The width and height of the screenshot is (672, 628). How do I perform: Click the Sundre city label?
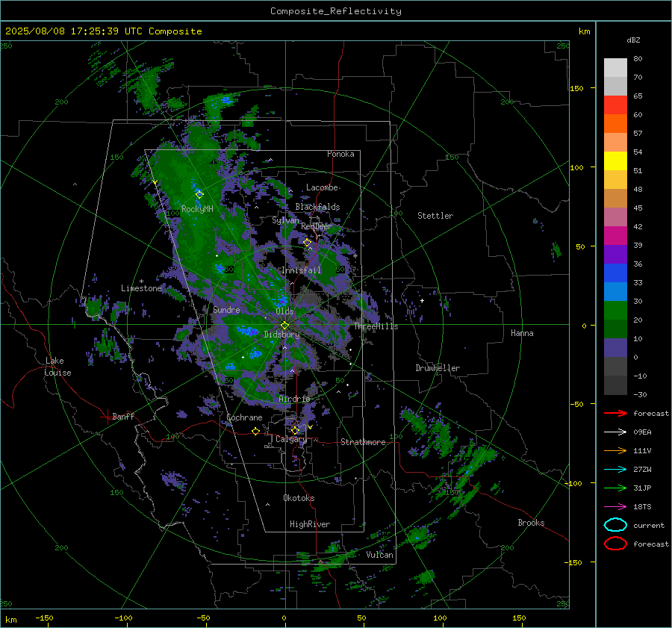click(226, 309)
